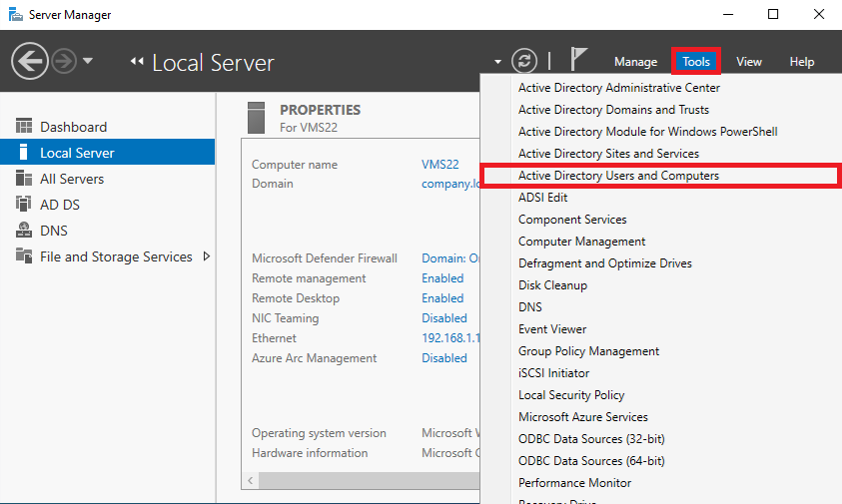The width and height of the screenshot is (842, 504).
Task: Click the AD DS icon
Action: (x=24, y=204)
